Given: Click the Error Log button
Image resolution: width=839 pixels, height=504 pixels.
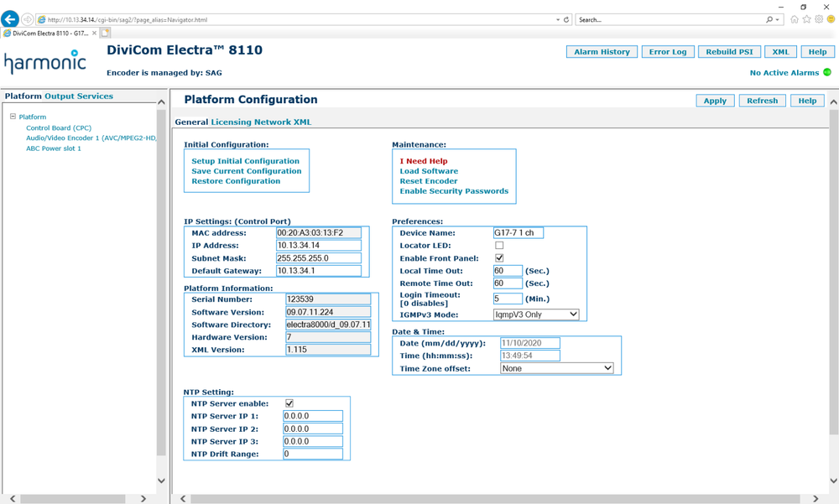Looking at the screenshot, I should [668, 52].
